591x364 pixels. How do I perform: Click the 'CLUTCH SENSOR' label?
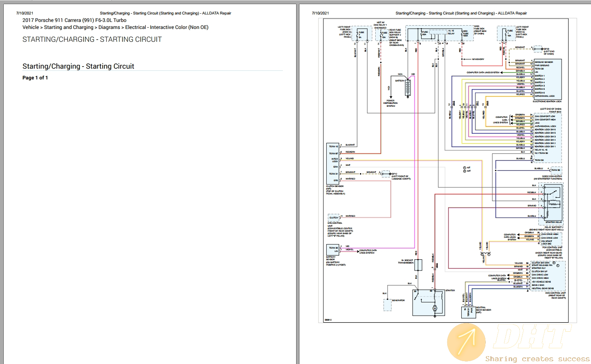(x=335, y=186)
